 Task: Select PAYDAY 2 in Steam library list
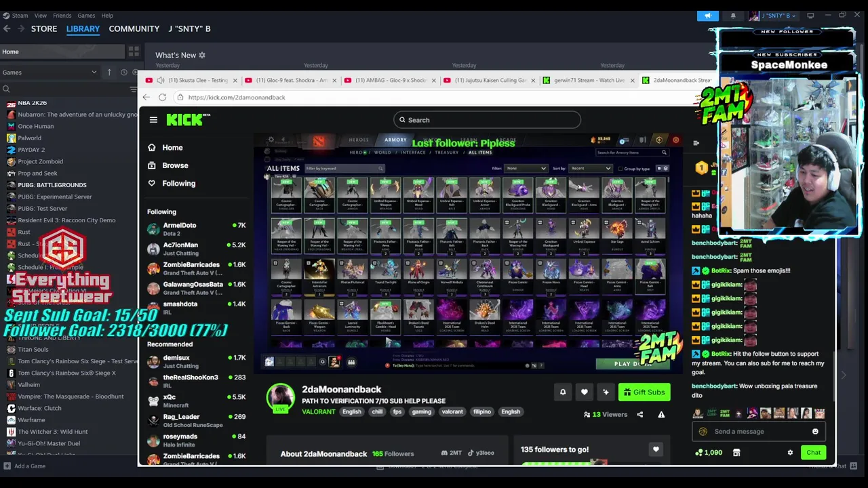click(x=31, y=150)
